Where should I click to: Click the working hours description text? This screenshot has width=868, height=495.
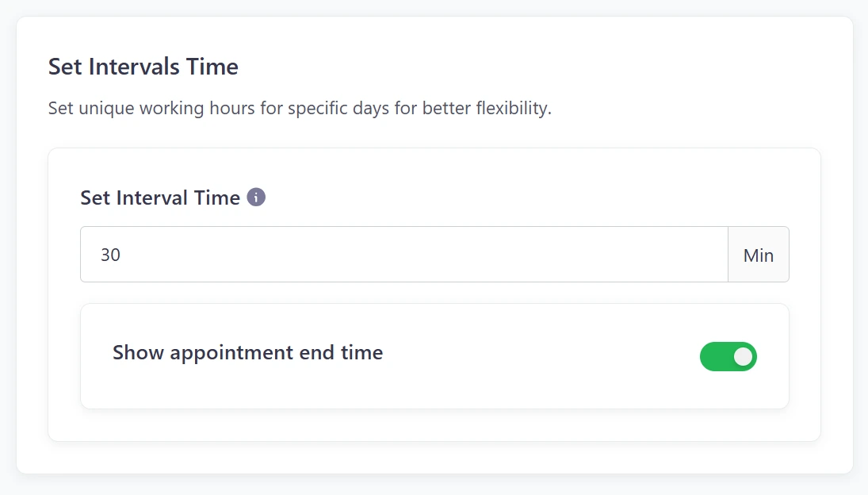300,108
